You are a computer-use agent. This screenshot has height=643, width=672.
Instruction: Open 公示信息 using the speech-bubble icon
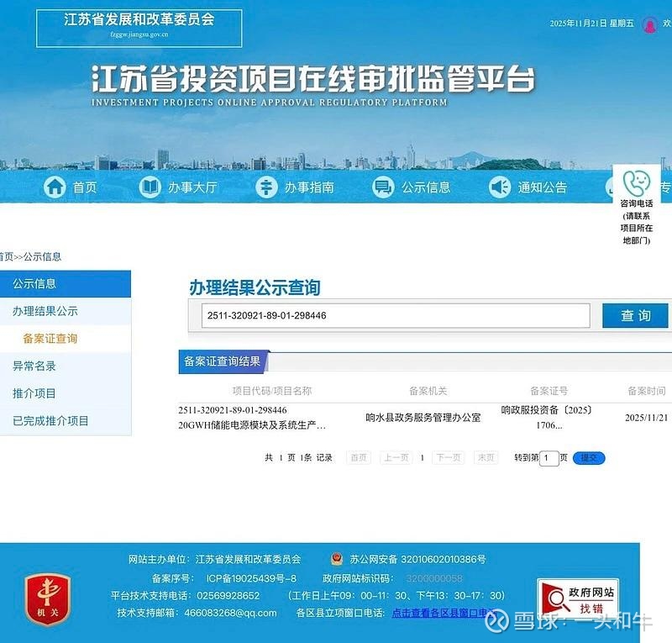384,187
